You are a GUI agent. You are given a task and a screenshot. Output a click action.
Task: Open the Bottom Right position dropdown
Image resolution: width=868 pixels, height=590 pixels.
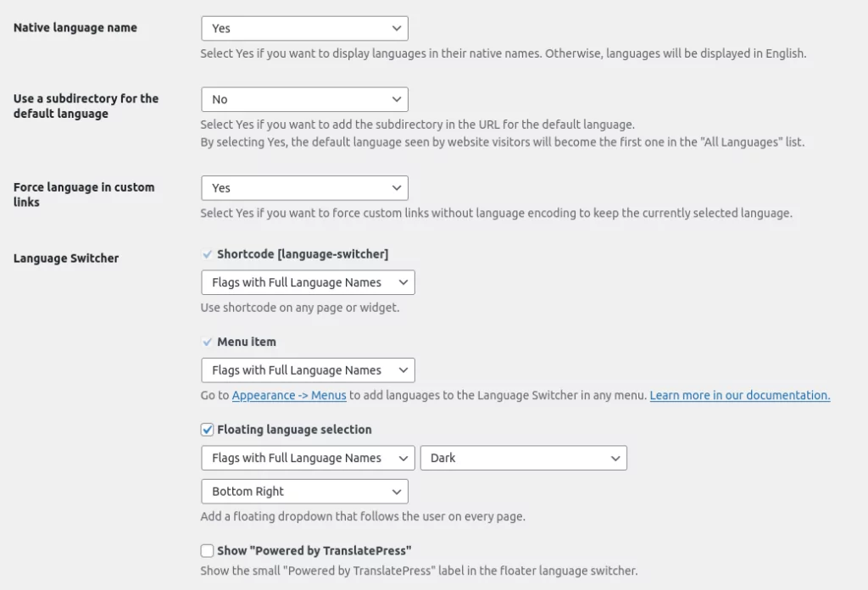pos(304,491)
